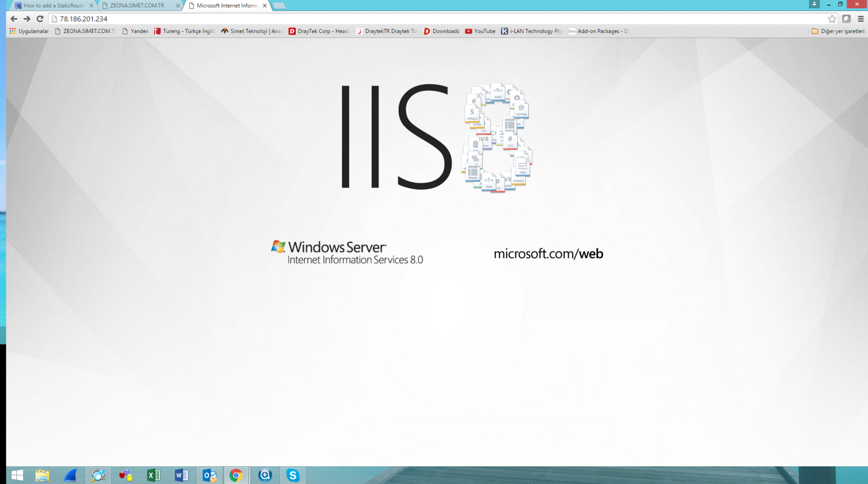Image resolution: width=868 pixels, height=484 pixels.
Task: Open the Chrome hamburger menu
Action: pyautogui.click(x=860, y=19)
